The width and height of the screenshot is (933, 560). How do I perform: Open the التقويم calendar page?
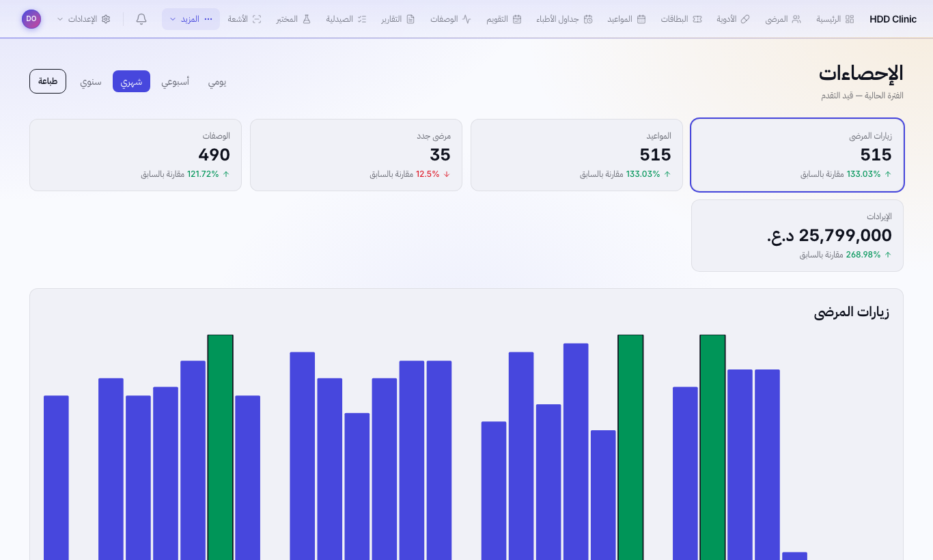pos(503,19)
